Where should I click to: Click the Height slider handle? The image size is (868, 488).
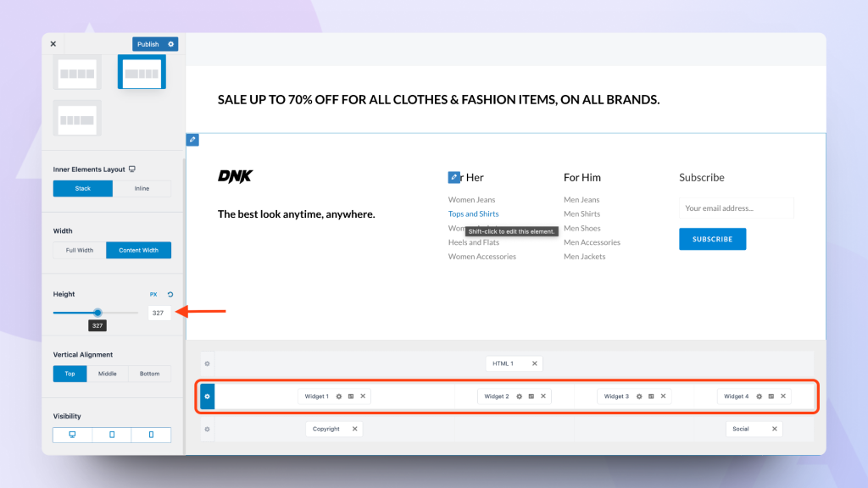[97, 313]
